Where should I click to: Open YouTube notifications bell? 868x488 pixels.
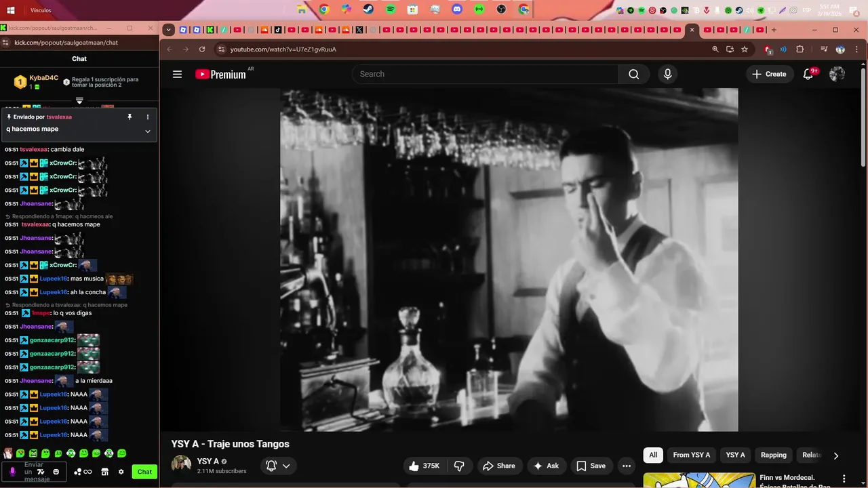808,74
